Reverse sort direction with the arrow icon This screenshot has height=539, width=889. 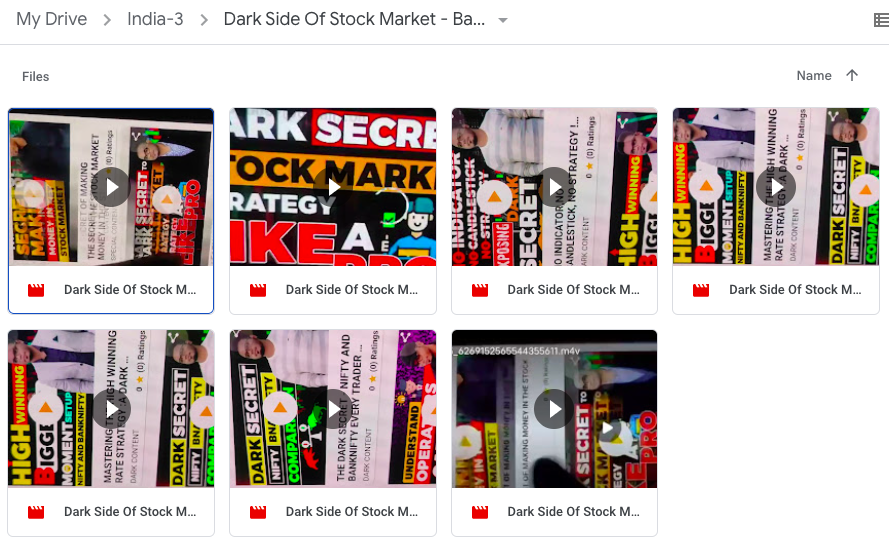852,75
